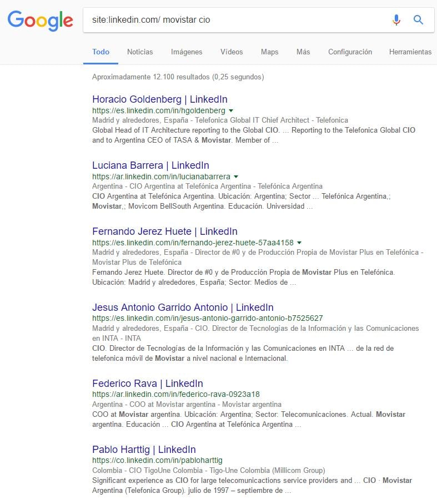437x504 pixels.
Task: Open Configuración settings menu
Action: (x=350, y=52)
